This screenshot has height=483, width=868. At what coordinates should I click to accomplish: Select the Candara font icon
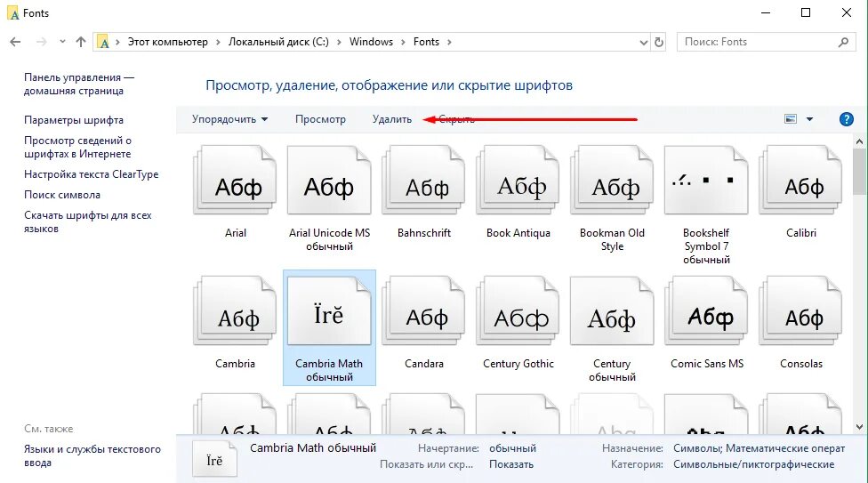[424, 311]
